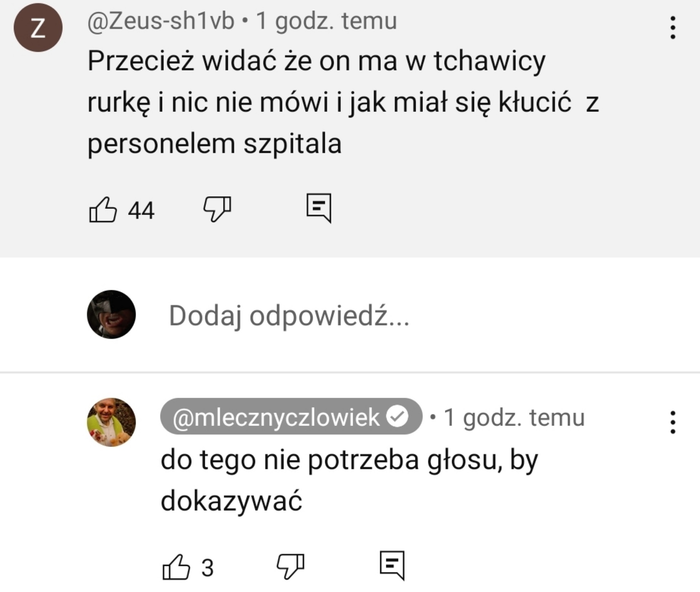Screen dimensions: 700x592
Task: Dislike the mlecznyczlowiek reply
Action: [290, 566]
